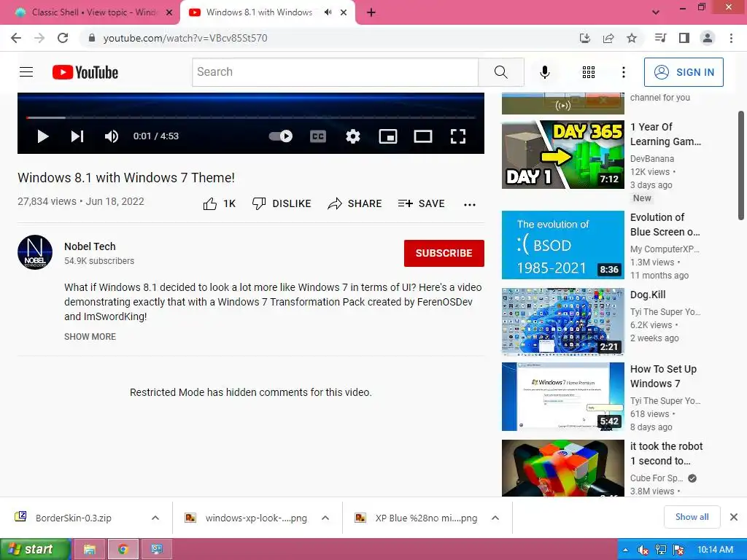Install app icon in address bar
This screenshot has height=560, width=747.
[x=585, y=38]
